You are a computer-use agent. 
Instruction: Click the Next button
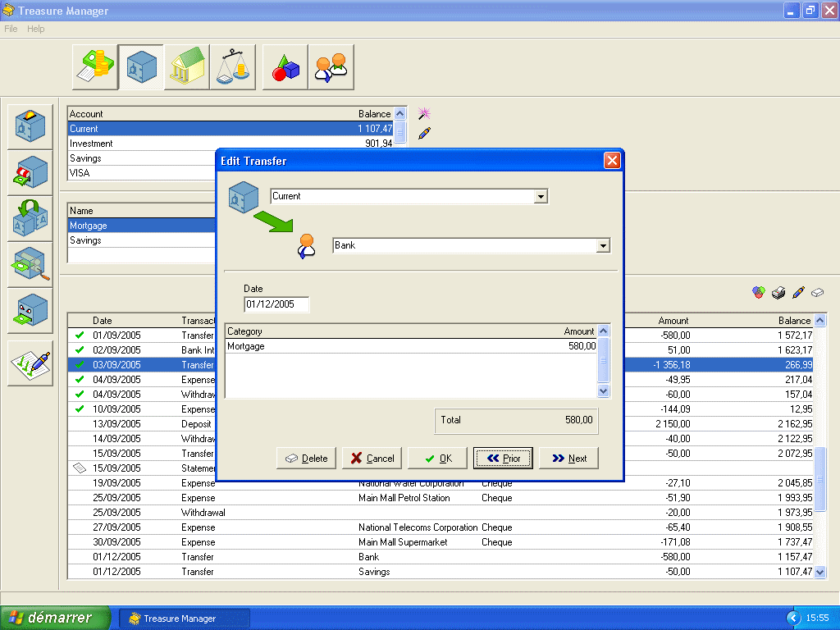569,458
